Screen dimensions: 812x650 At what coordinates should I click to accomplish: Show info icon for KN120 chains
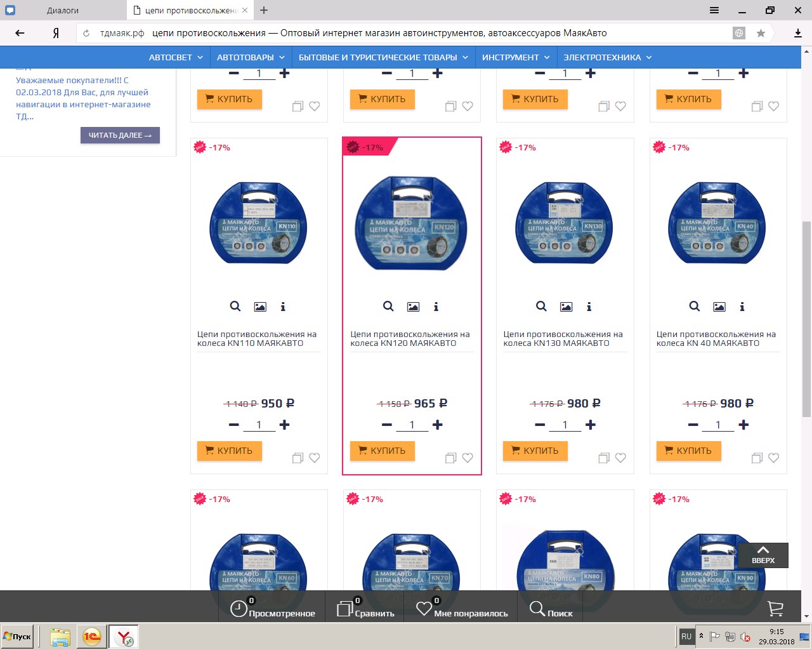click(436, 307)
